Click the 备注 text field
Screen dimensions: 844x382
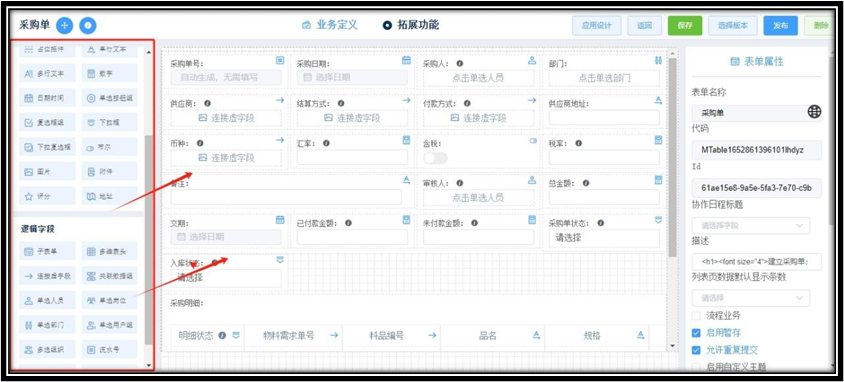[286, 197]
